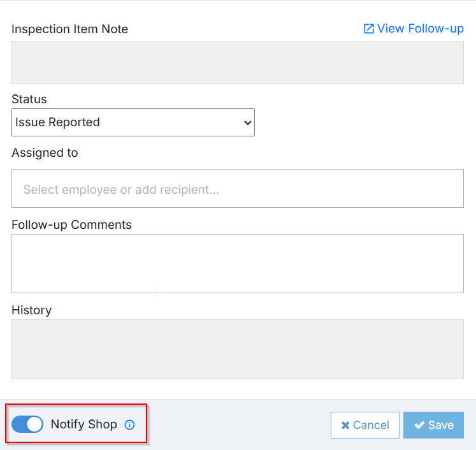
Task: Click the Inspection Item Note field
Action: [x=237, y=62]
